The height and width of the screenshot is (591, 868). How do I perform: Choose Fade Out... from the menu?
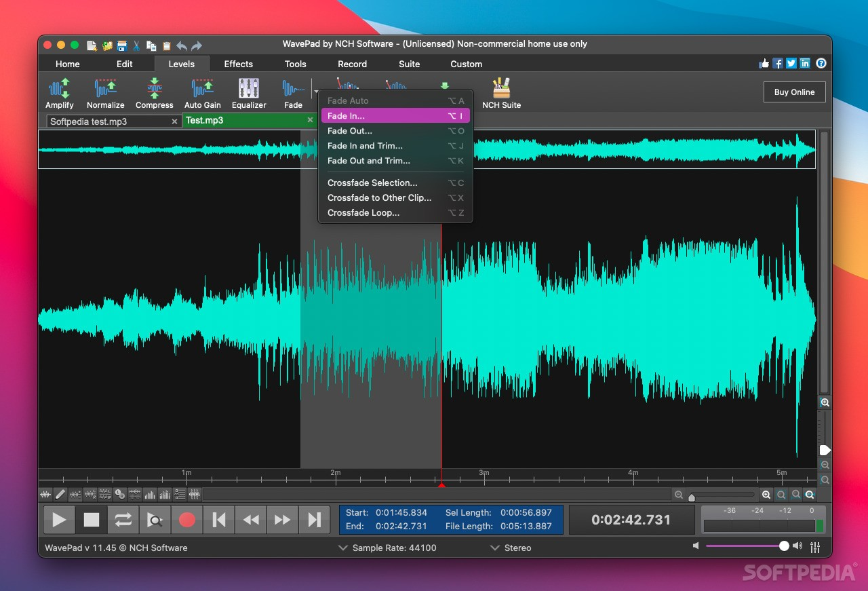(395, 131)
